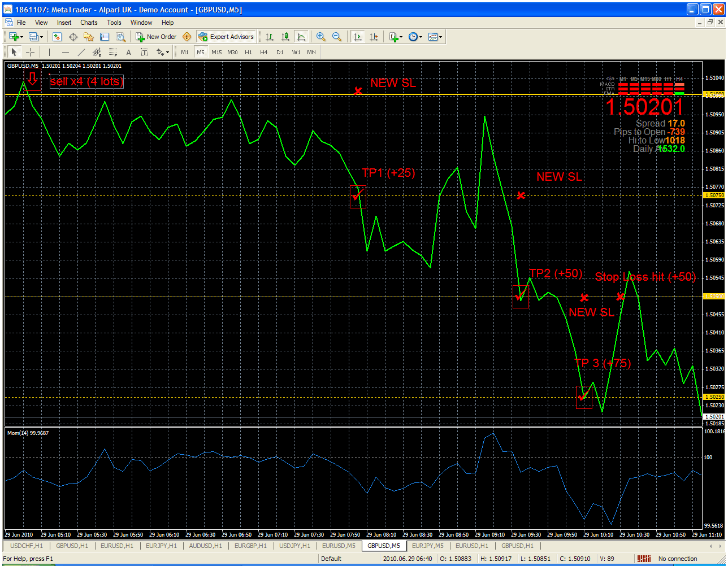Switch to the EURUSD,M5 chart tab
Screen dimensions: 728x566
[x=339, y=546]
